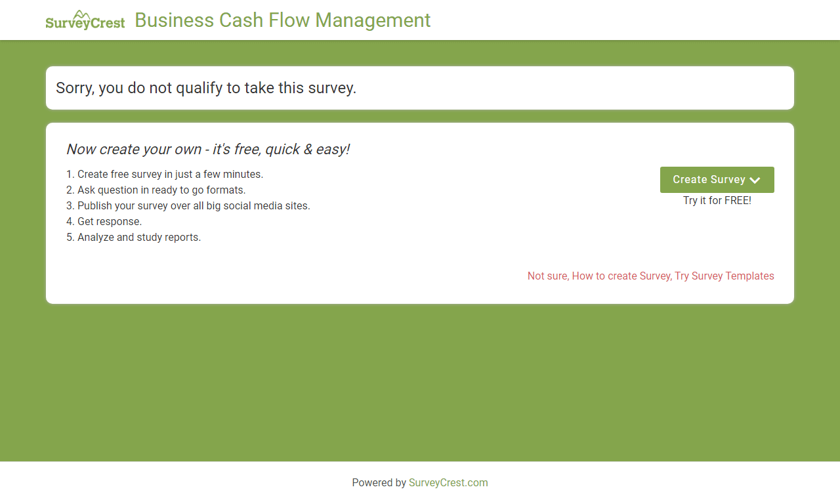This screenshot has height=504, width=840.
Task: Click Create free survey list item
Action: [165, 175]
